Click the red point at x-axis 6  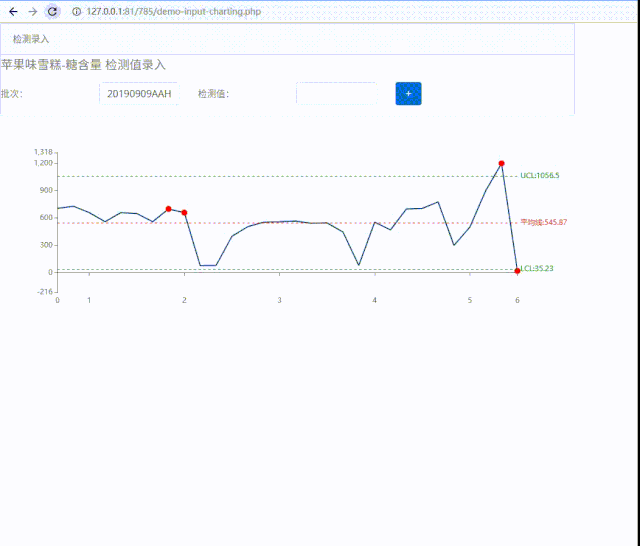[517, 271]
